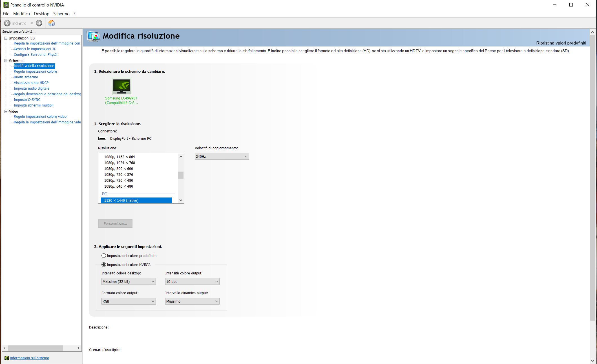Click left pane horizontal scroll left arrow
The image size is (597, 364).
[x=5, y=348]
